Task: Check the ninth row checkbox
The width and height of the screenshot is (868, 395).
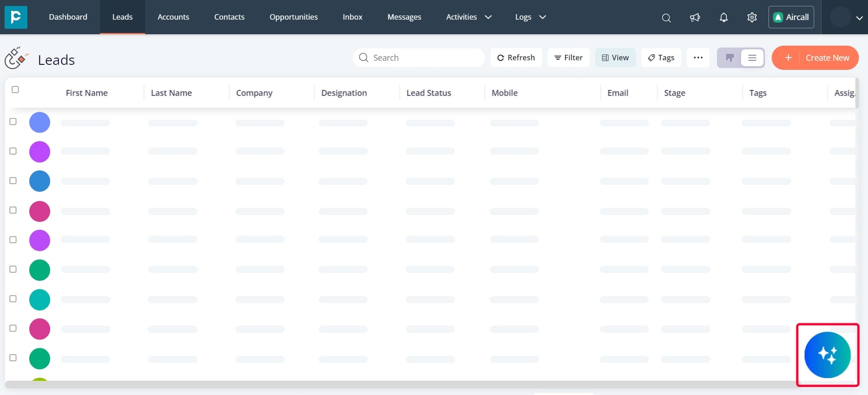Action: coord(13,358)
